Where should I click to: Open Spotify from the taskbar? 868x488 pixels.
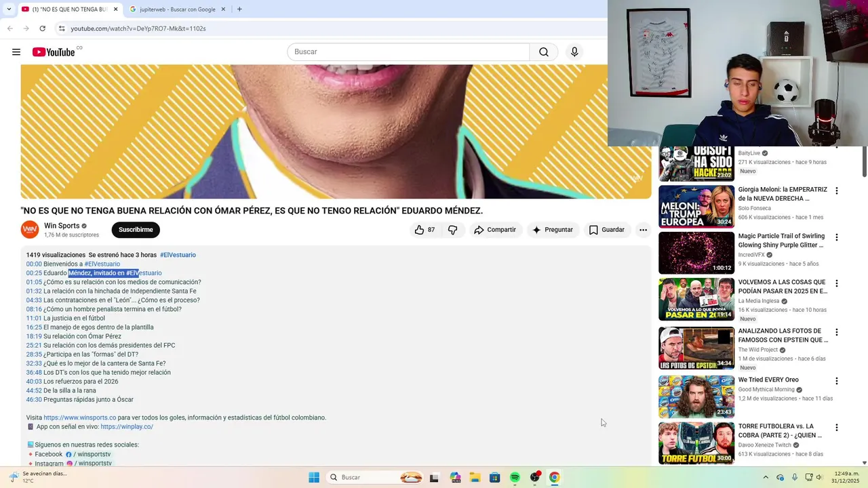point(515,477)
